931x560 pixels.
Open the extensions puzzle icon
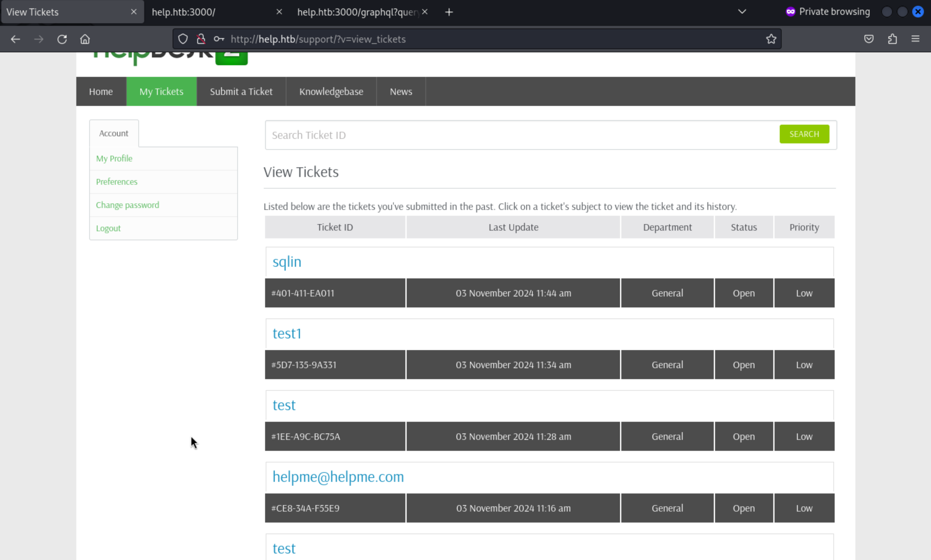(x=892, y=39)
